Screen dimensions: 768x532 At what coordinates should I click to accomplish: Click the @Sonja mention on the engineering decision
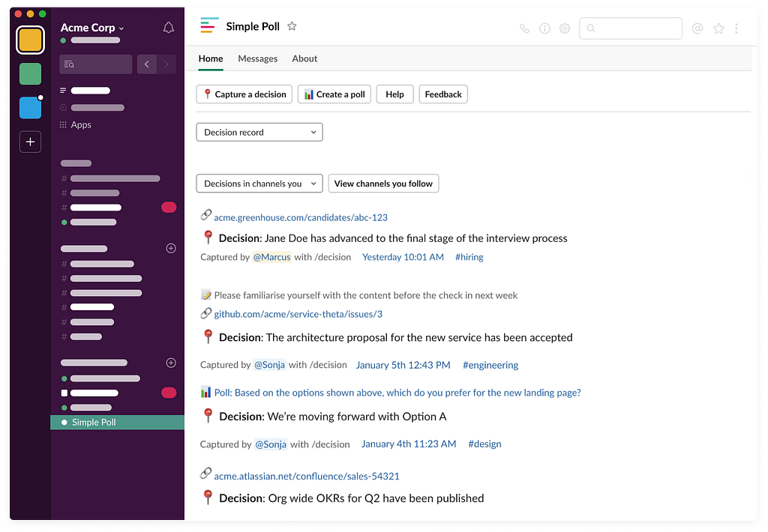[x=270, y=365]
